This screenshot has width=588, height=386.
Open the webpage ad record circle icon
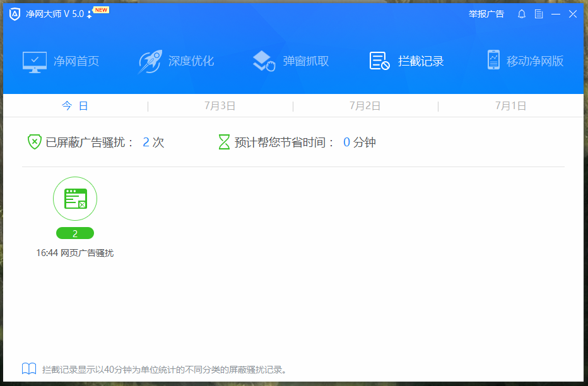point(75,199)
